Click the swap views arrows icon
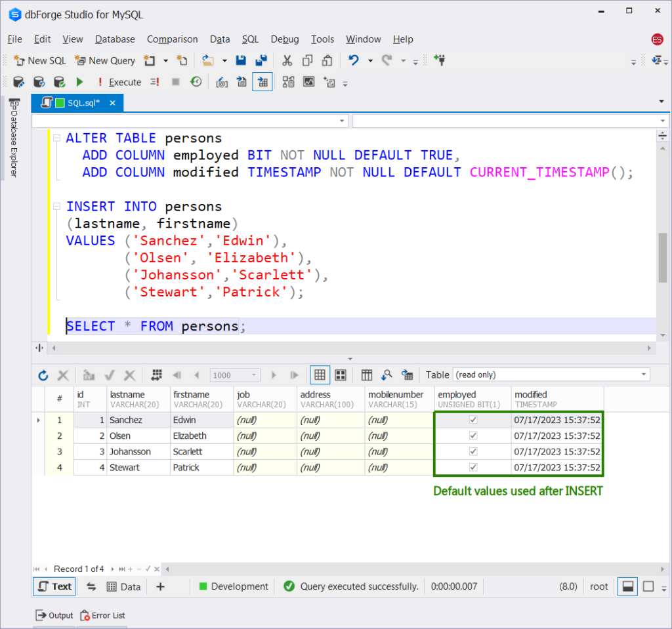 tap(91, 586)
